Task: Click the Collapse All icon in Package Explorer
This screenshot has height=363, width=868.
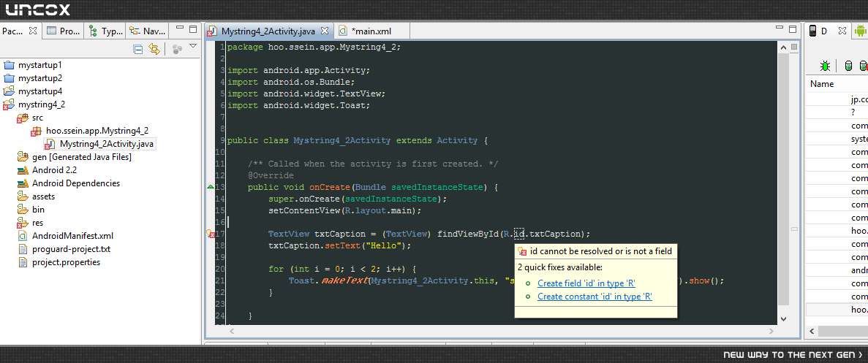Action: pos(137,49)
